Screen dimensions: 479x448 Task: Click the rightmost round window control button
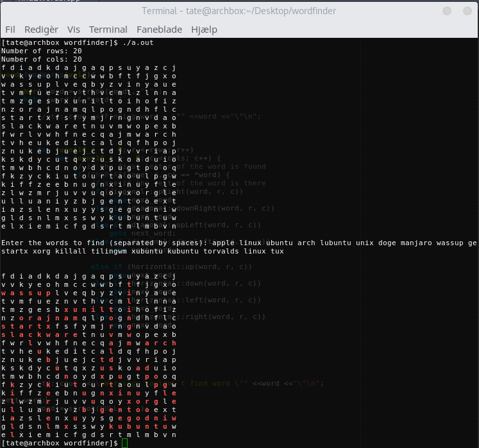click(x=467, y=11)
